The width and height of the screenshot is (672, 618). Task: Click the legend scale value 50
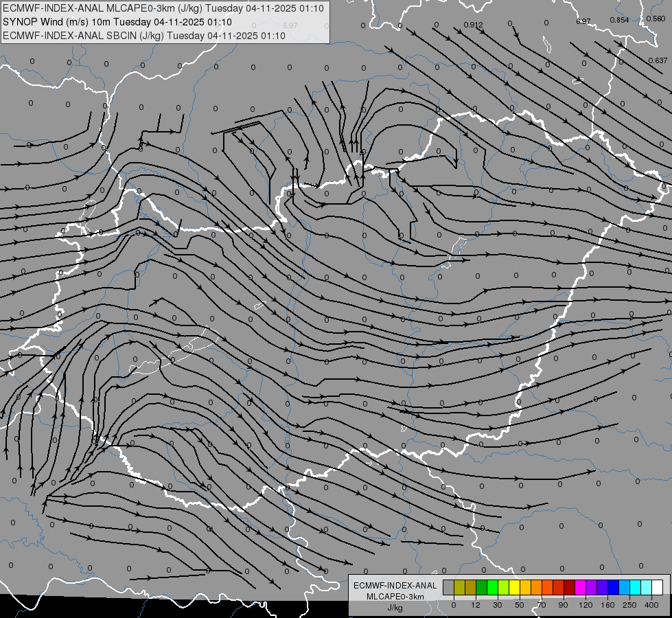[520, 605]
